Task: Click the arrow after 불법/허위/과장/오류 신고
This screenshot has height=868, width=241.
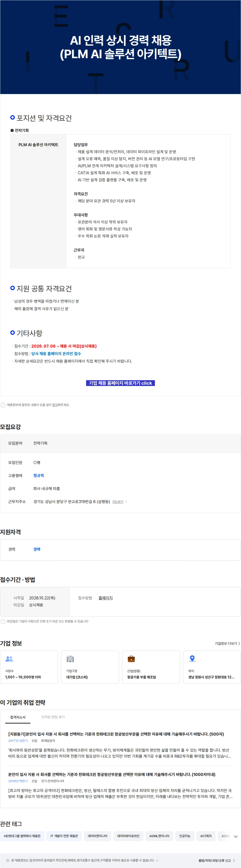Action: (234, 860)
